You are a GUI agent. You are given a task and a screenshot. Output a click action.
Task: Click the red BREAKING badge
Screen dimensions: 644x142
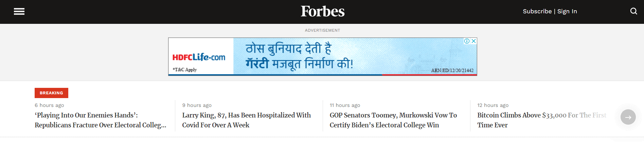point(51,93)
